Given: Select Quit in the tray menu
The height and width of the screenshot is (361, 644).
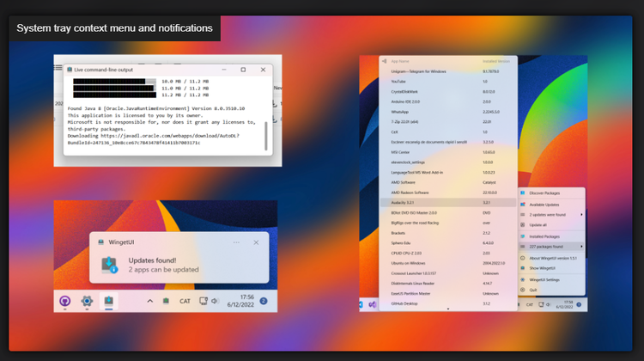Looking at the screenshot, I should 533,289.
